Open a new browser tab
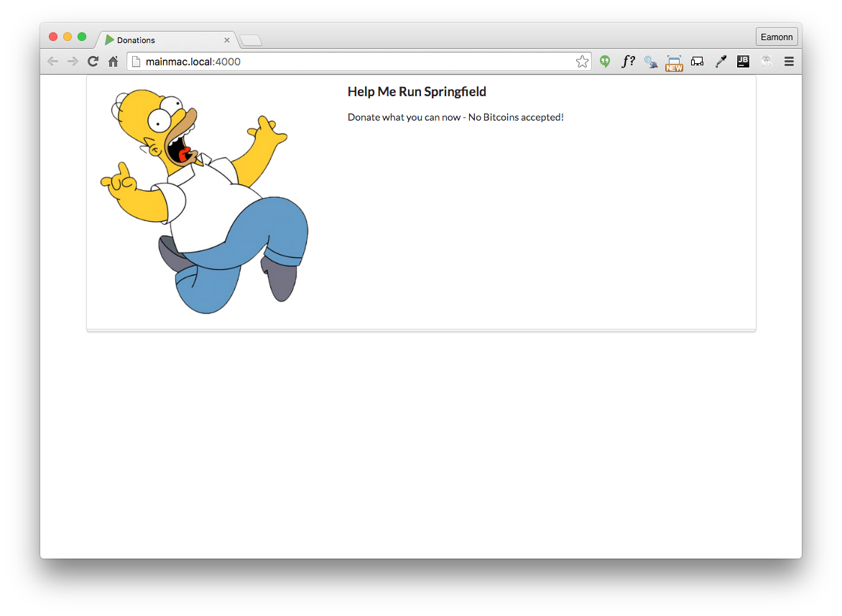Viewport: 842px width, 616px height. (251, 40)
